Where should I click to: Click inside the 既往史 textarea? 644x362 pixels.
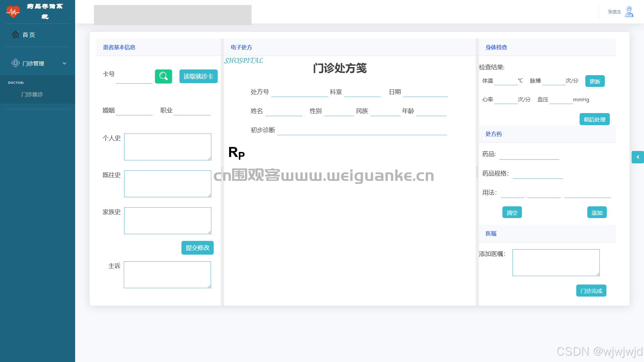click(x=168, y=184)
